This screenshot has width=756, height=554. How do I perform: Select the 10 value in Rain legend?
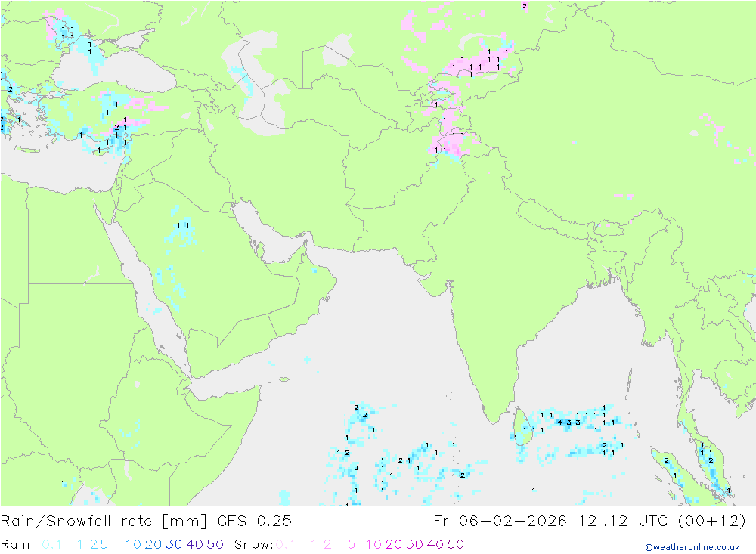(x=133, y=544)
